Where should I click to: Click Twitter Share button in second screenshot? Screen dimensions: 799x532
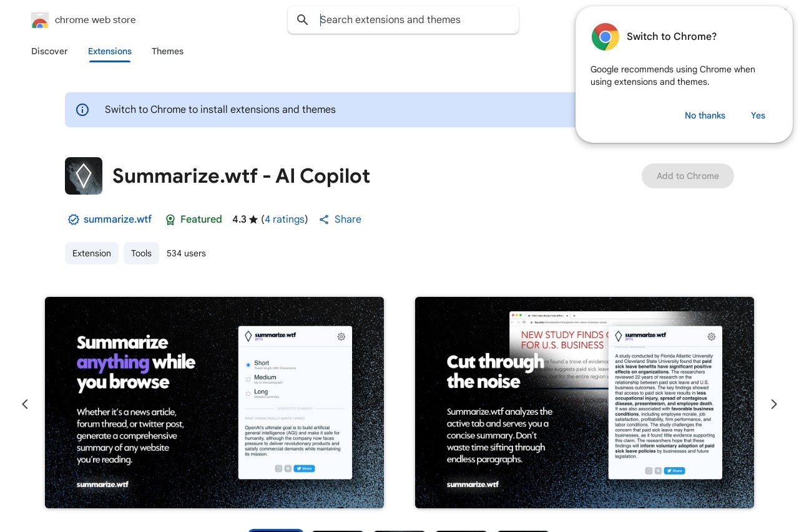click(x=674, y=471)
